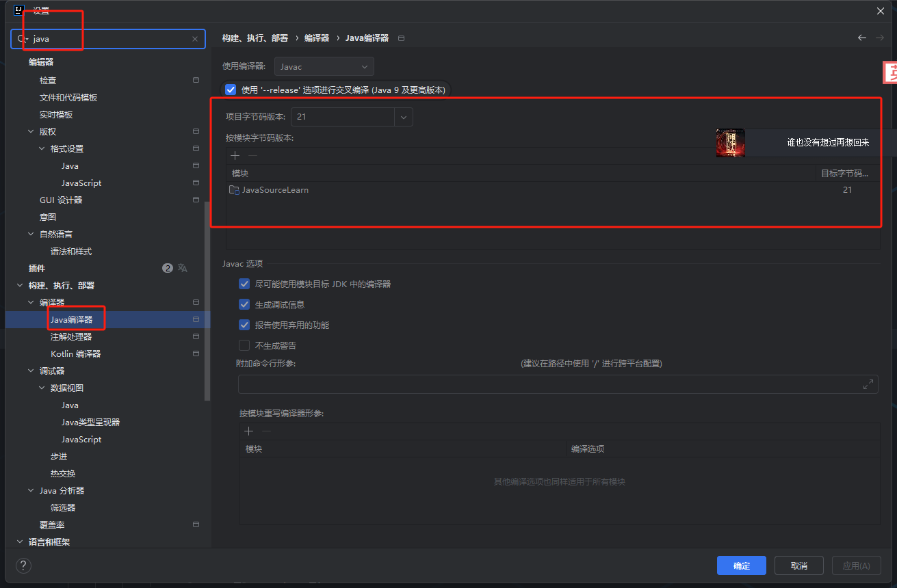Click the minus icon above the 编译选项 table

pyautogui.click(x=267, y=431)
